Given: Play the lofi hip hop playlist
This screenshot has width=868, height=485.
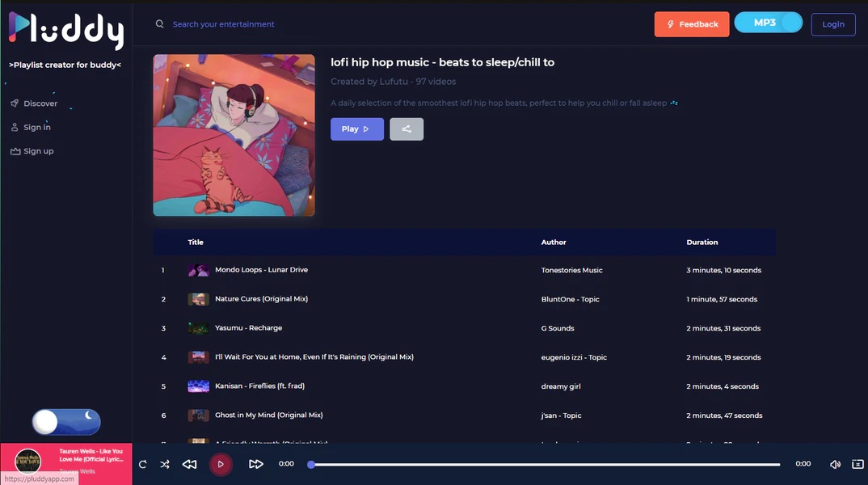Looking at the screenshot, I should click(x=357, y=129).
